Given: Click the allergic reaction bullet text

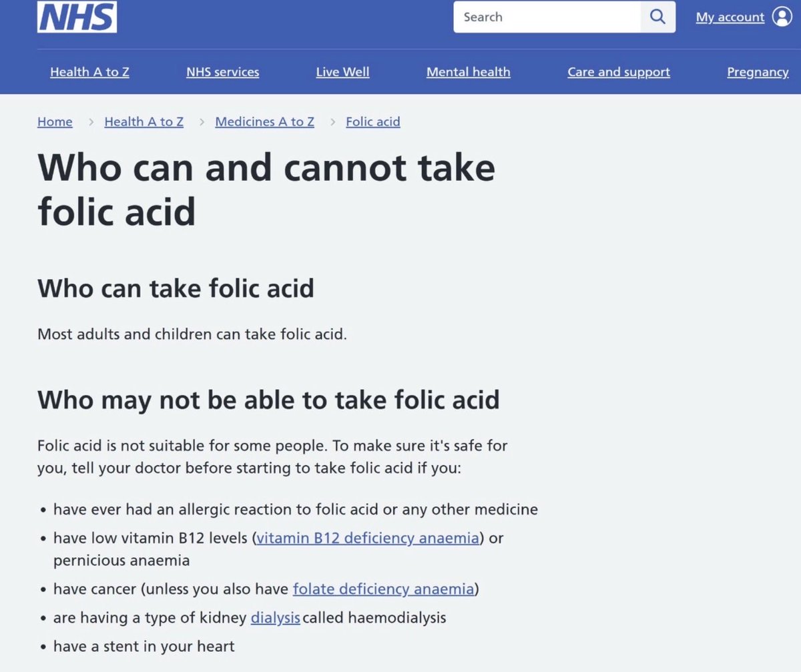Looking at the screenshot, I should (296, 510).
